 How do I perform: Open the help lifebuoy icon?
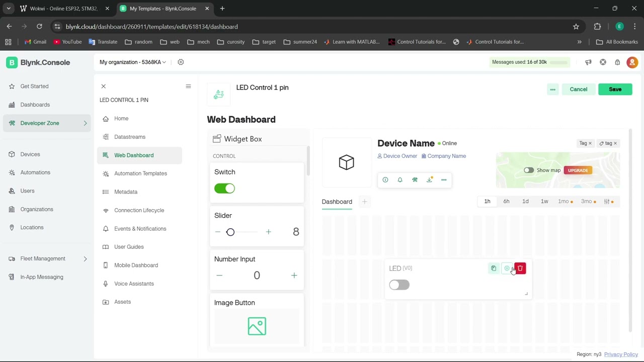(603, 62)
